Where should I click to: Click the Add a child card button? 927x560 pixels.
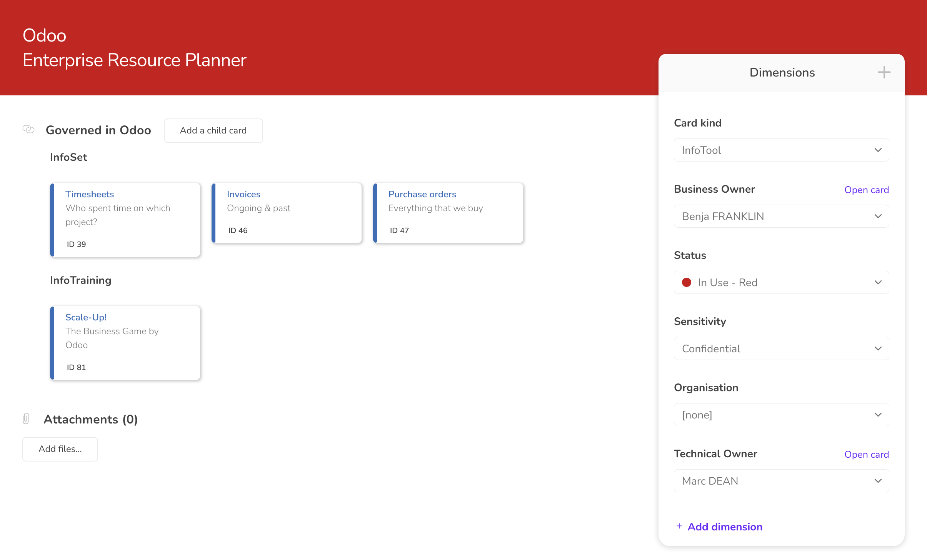[213, 130]
